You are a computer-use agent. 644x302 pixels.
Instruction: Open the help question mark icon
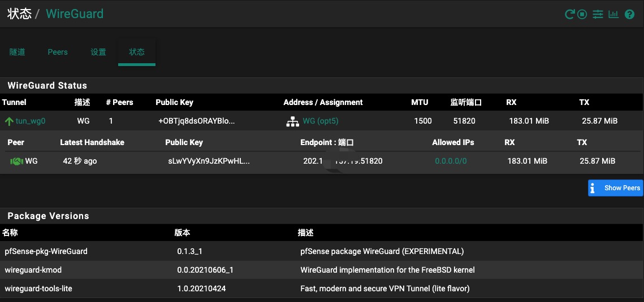[629, 14]
